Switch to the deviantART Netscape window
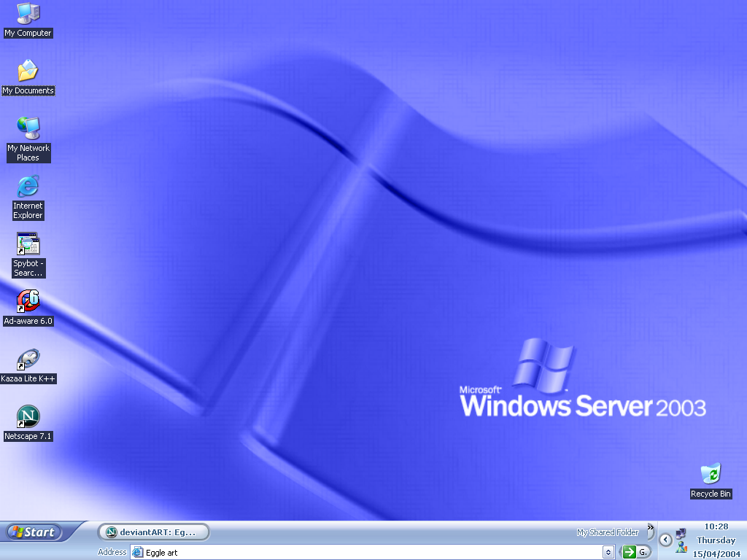The height and width of the screenshot is (560, 747). point(153,532)
